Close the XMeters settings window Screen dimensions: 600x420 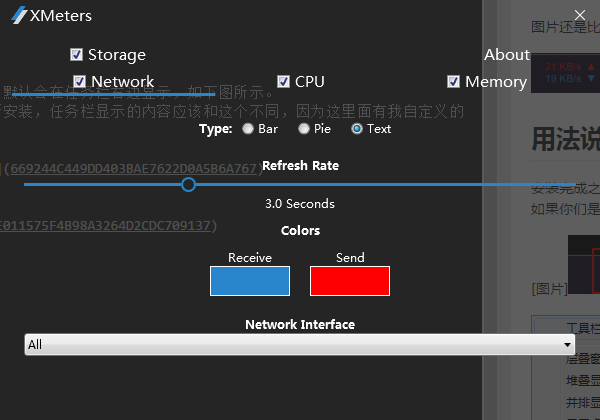(x=580, y=15)
